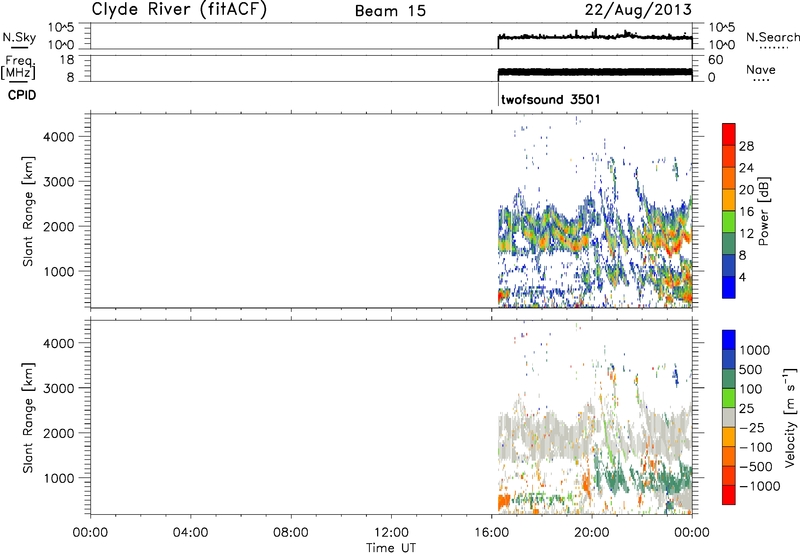Viewport: 800px width, 554px height.
Task: Click the "Freq. [MHz]" axis label
Action: coord(20,67)
